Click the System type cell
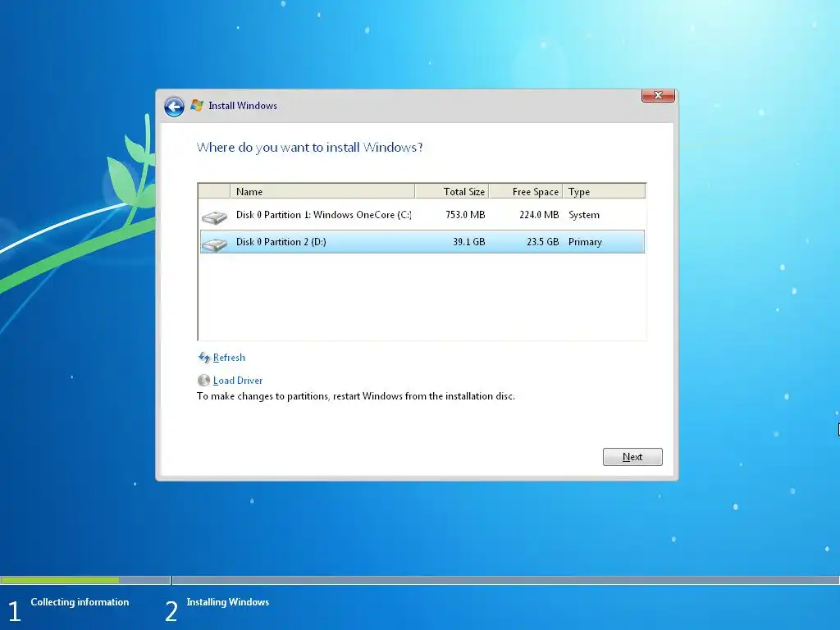 click(584, 215)
